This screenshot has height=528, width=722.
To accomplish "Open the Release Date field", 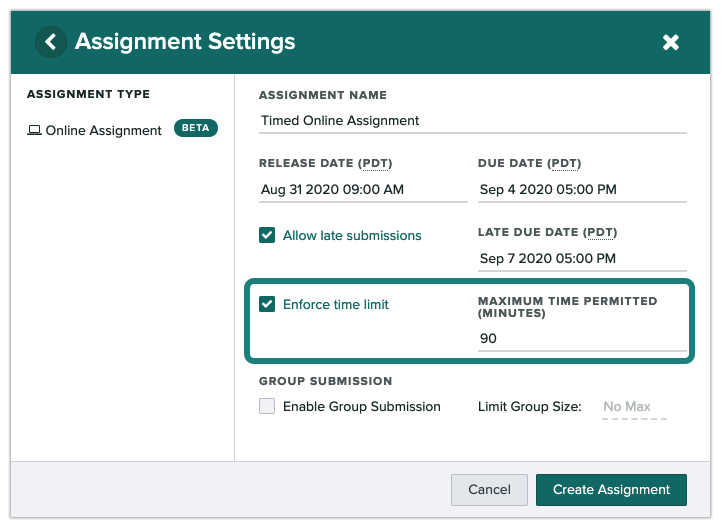I will coord(363,190).
